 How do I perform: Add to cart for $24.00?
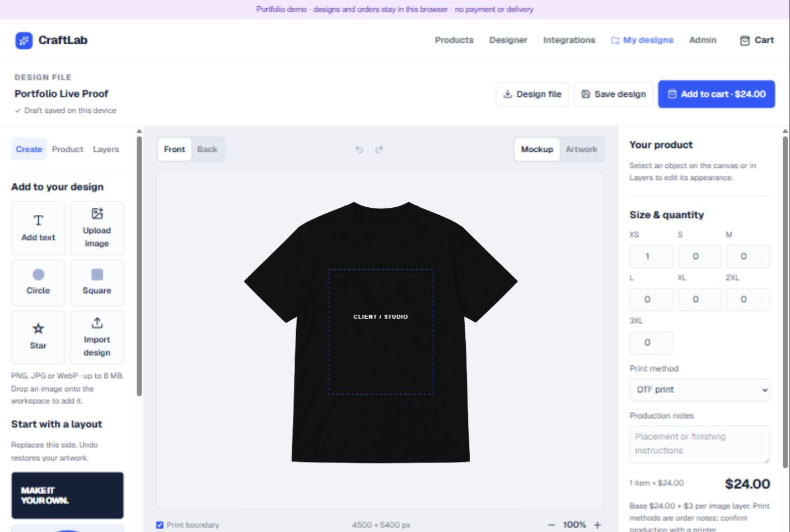[x=716, y=94]
